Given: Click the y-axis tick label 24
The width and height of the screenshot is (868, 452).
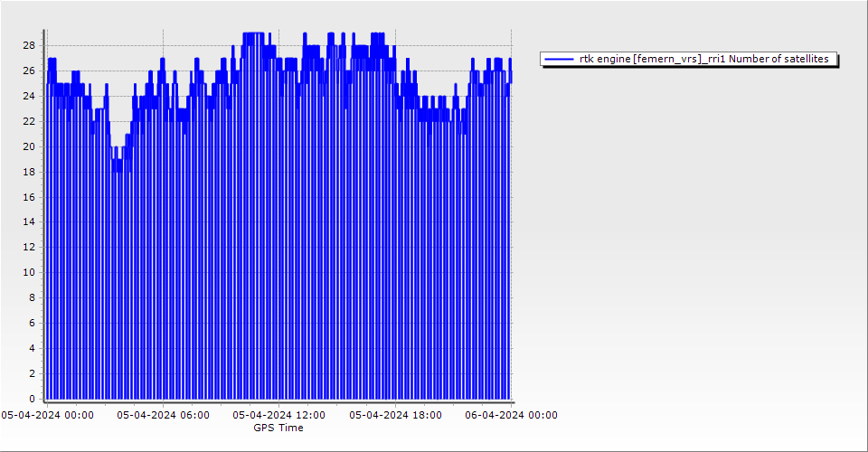Looking at the screenshot, I should click(29, 96).
